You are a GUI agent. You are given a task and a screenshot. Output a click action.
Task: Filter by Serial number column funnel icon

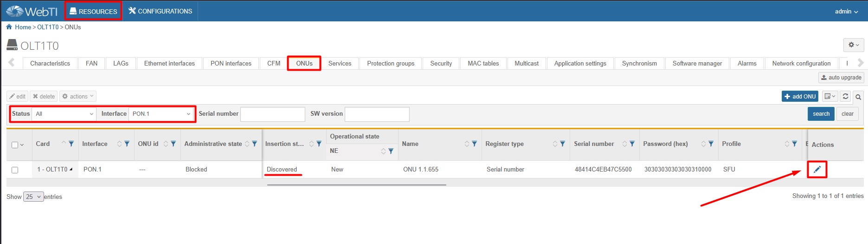click(x=632, y=144)
